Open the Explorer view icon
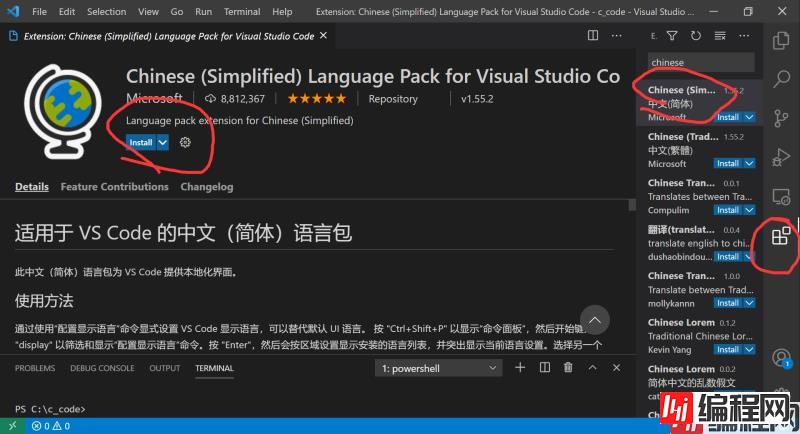The width and height of the screenshot is (800, 434). (781, 40)
